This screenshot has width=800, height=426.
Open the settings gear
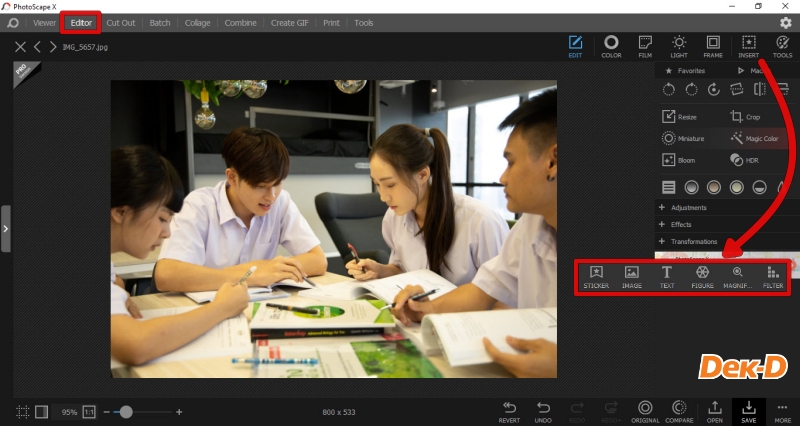point(785,22)
